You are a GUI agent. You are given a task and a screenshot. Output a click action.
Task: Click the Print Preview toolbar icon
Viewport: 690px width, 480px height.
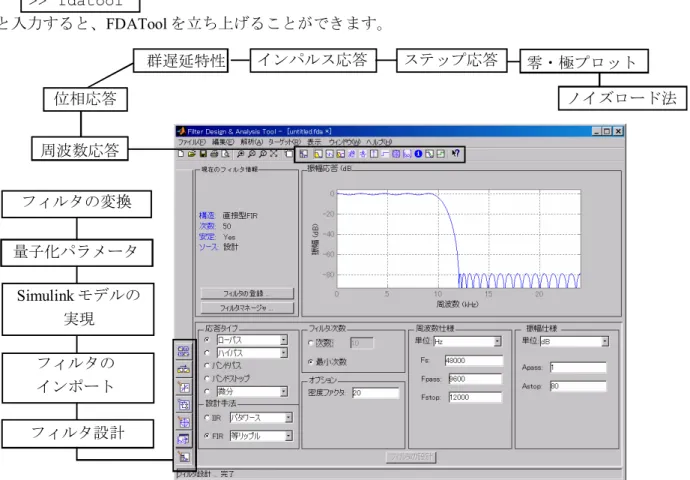click(225, 154)
